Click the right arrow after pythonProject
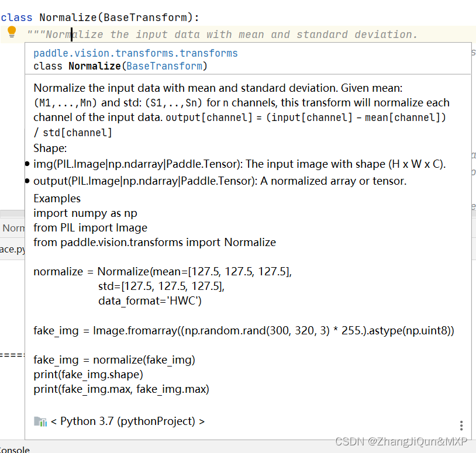This screenshot has width=476, height=453. (201, 421)
